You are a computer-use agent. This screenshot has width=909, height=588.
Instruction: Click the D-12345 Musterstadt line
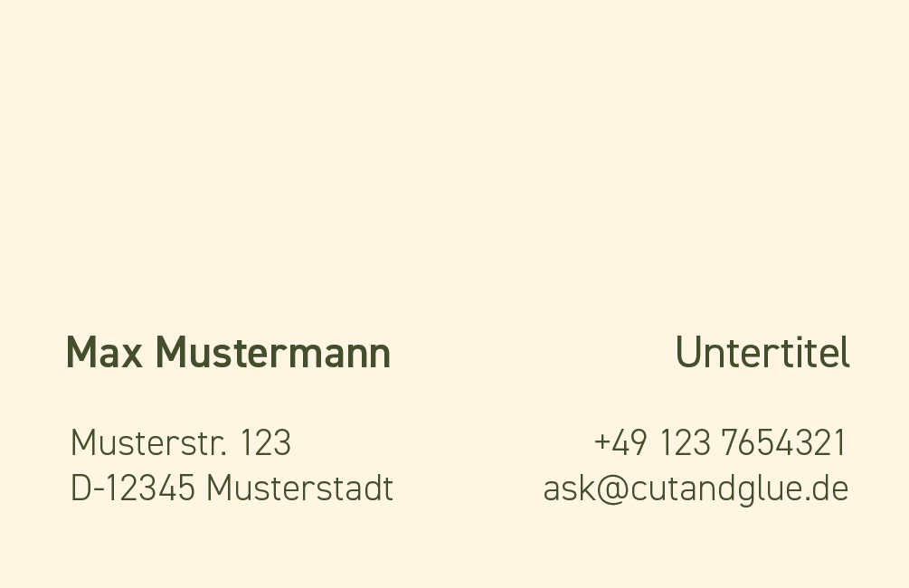[x=232, y=488]
